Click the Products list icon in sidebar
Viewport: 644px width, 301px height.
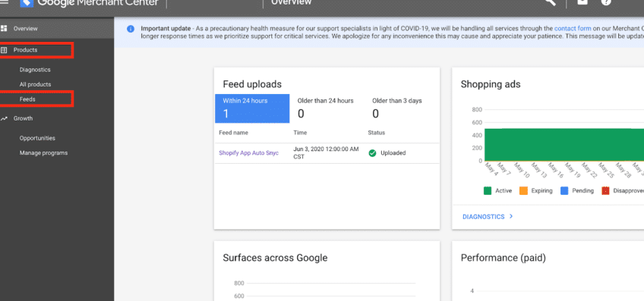coord(4,50)
